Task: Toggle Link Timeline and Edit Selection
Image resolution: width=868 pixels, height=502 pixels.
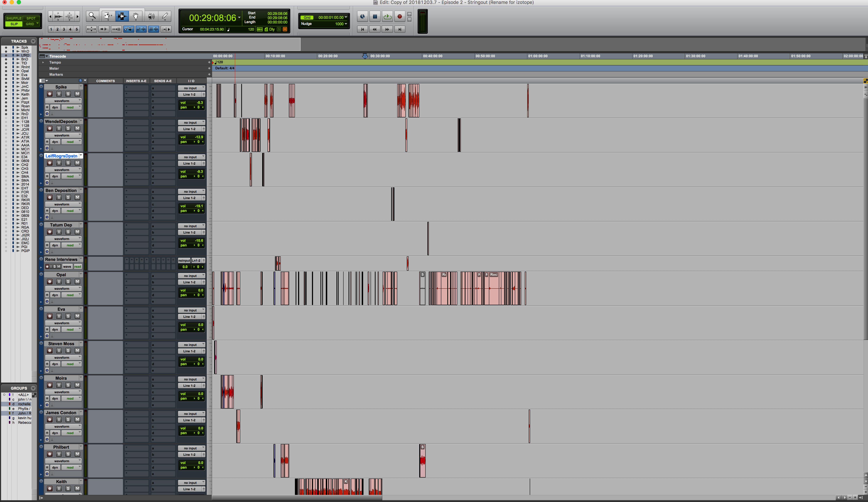Action: pyautogui.click(x=141, y=29)
